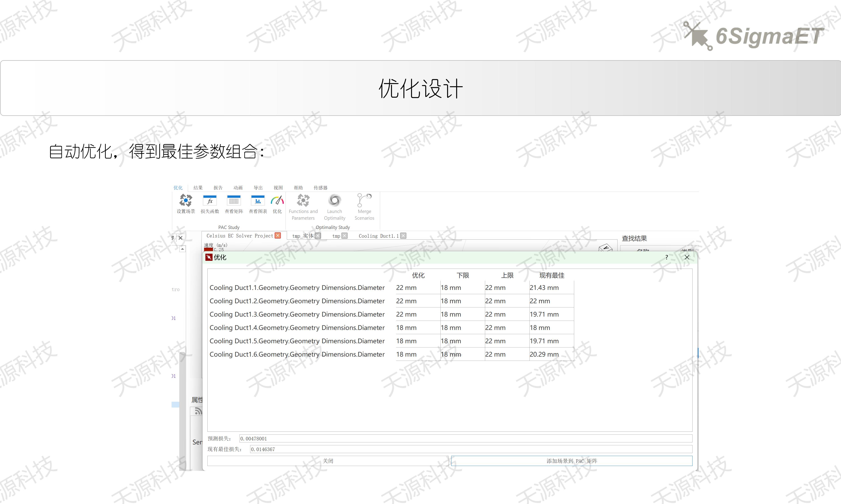Click the ? help button in the dialog
Screen dimensions: 841x504
(x=666, y=257)
